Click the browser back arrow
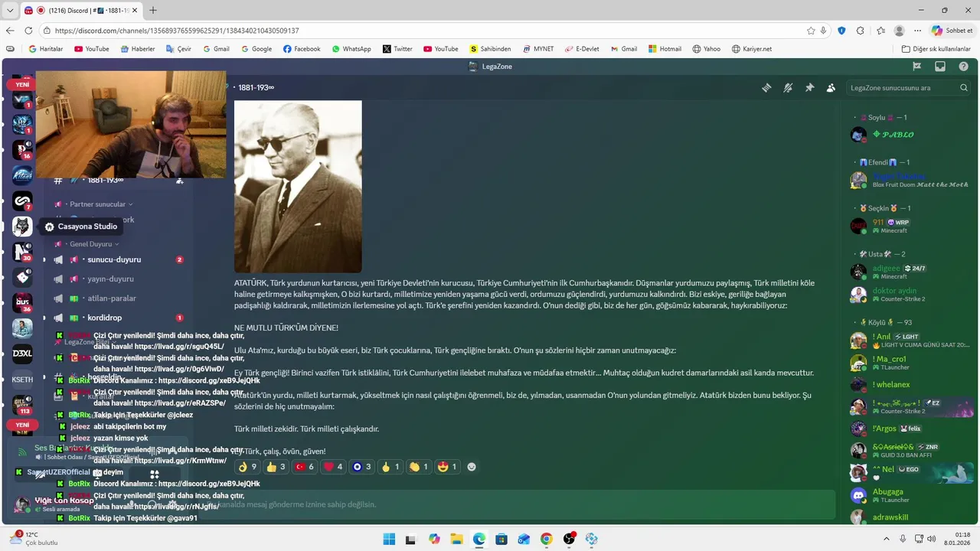 (10, 31)
